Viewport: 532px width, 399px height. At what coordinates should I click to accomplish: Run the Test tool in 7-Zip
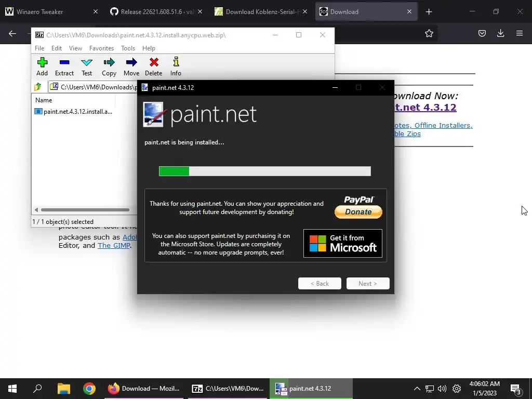coord(87,62)
